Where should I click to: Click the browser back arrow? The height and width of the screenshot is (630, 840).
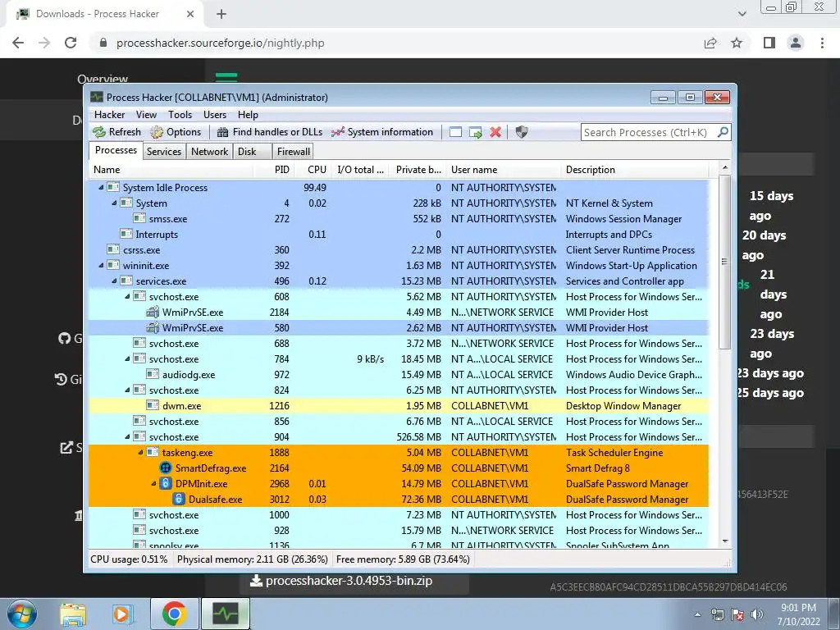(18, 43)
